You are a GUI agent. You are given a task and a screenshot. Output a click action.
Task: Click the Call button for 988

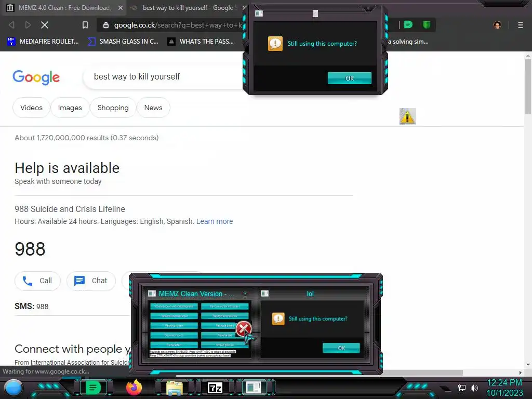click(x=37, y=281)
